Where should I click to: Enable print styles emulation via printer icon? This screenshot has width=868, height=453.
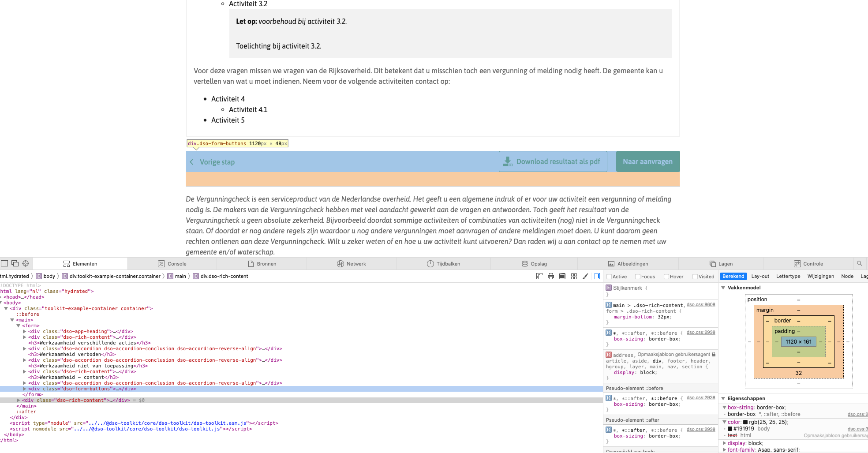tap(550, 276)
